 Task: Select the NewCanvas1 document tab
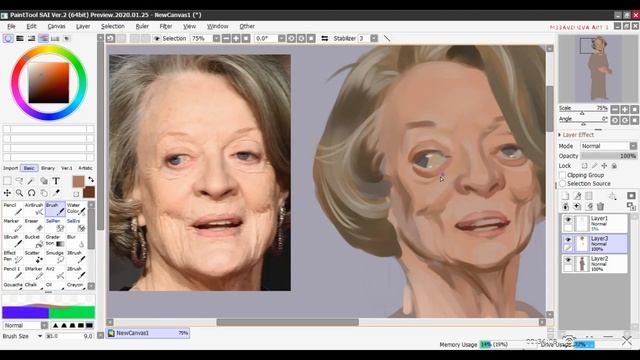pos(148,333)
